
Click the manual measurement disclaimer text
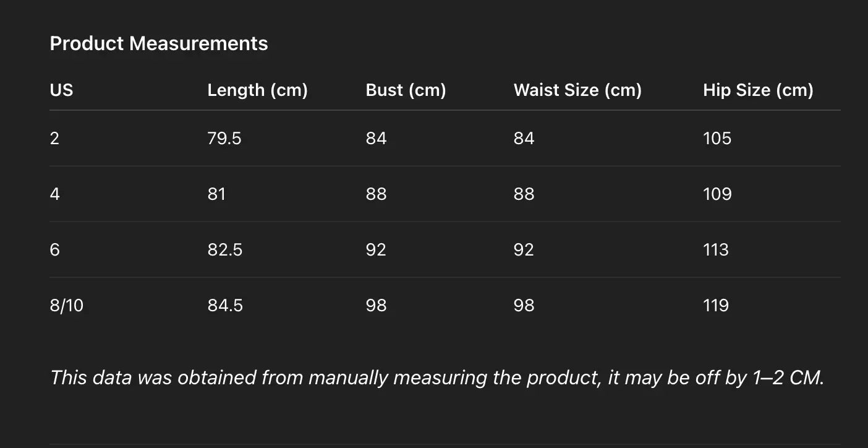click(436, 377)
